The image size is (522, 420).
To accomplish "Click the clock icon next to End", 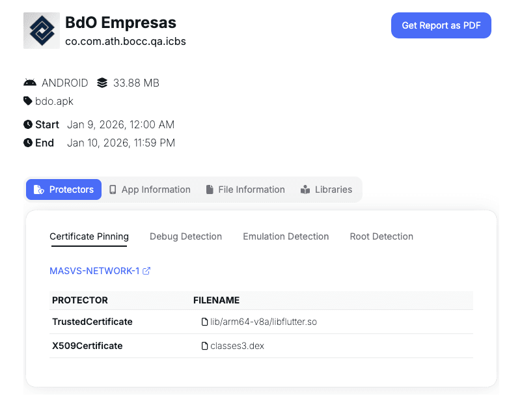I will [x=28, y=143].
